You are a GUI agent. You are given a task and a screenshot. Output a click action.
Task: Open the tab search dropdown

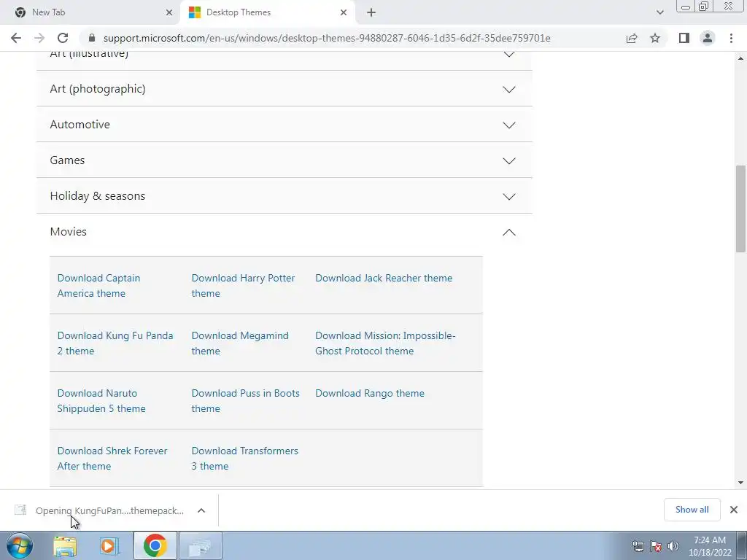(659, 12)
